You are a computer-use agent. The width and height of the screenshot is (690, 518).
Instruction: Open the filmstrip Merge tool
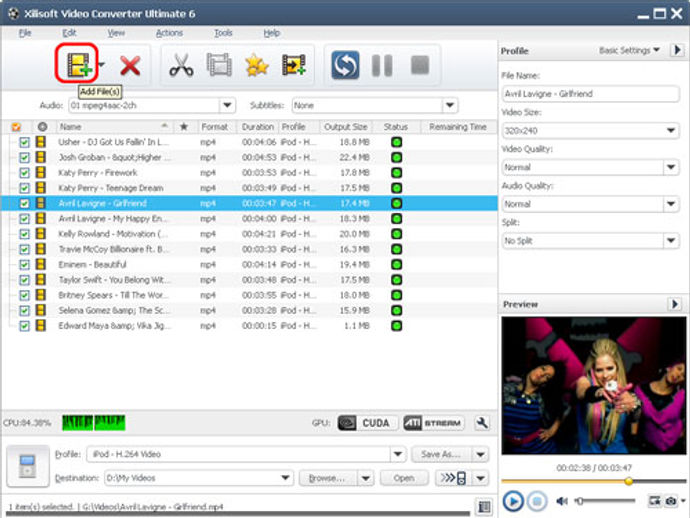point(219,65)
